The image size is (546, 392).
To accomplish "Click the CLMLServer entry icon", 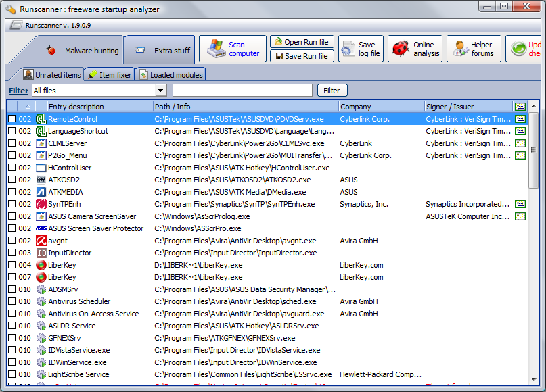I will 41,143.
